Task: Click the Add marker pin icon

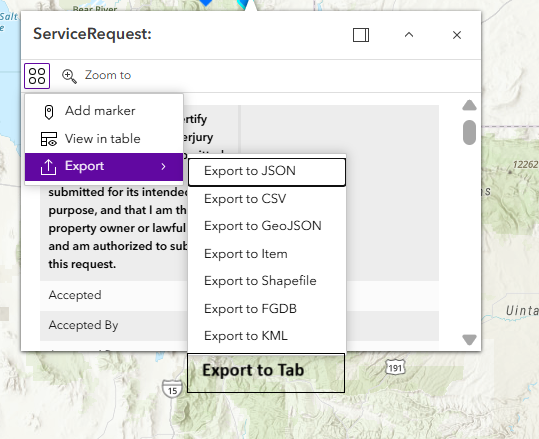Action: (49, 112)
